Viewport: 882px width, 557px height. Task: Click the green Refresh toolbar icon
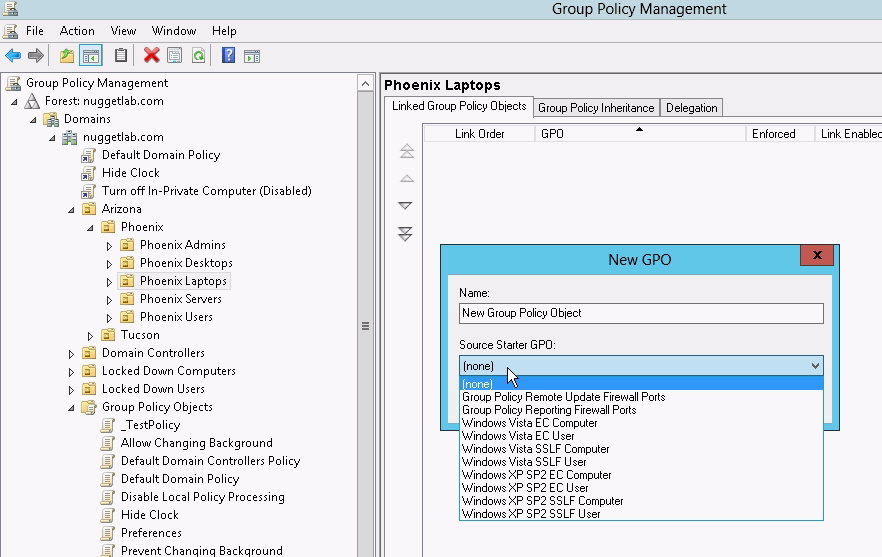(x=199, y=56)
